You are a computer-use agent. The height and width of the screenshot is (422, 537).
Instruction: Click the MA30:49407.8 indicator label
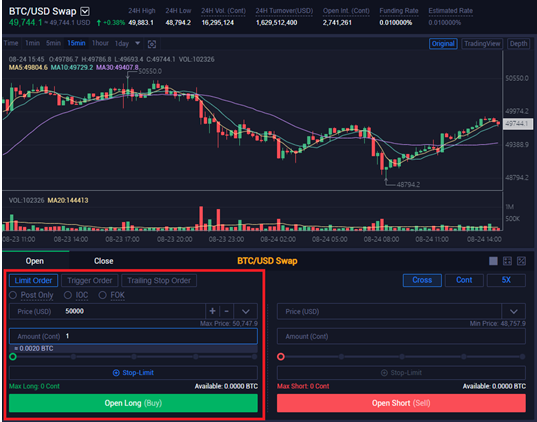117,67
